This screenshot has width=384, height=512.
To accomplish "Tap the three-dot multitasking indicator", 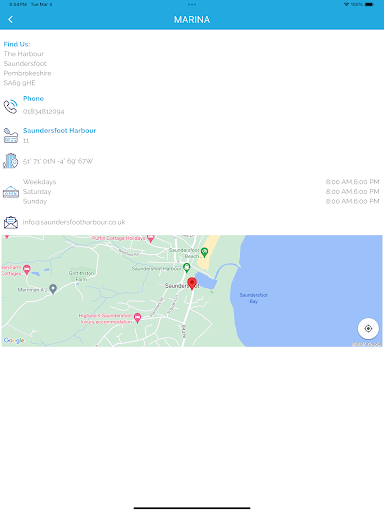I will point(192,4).
